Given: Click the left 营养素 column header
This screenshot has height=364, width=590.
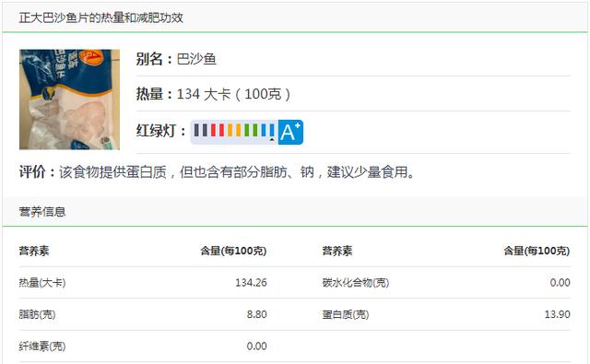Looking at the screenshot, I should [34, 251].
